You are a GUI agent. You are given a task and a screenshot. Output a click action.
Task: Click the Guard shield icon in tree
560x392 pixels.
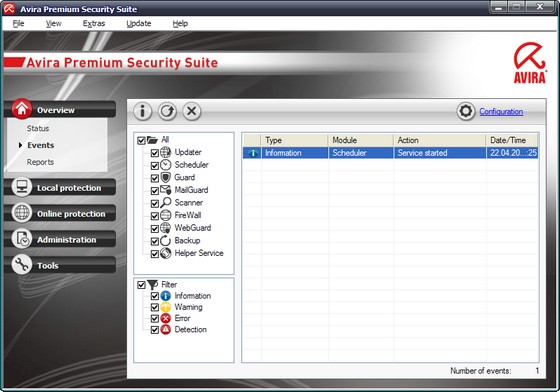point(165,177)
